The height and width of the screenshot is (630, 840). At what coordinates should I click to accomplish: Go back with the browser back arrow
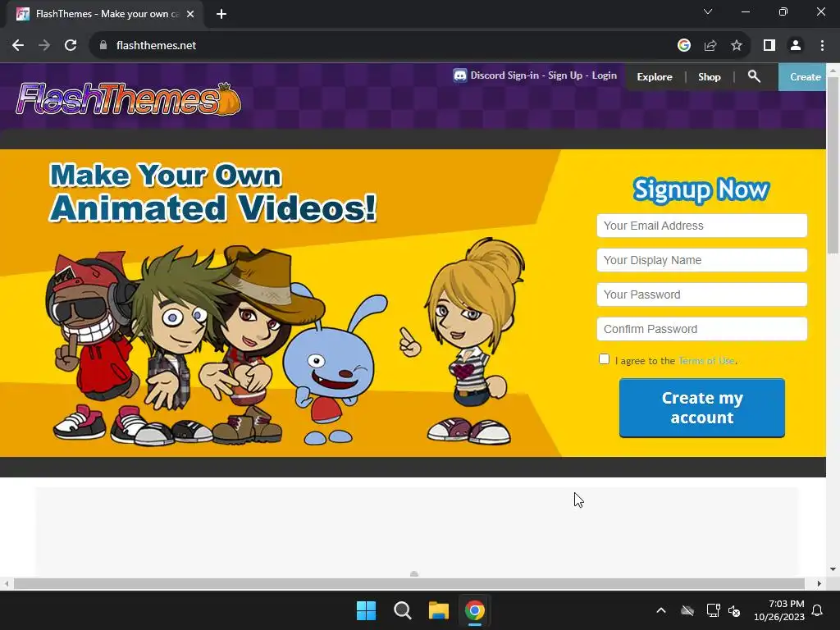coord(18,46)
